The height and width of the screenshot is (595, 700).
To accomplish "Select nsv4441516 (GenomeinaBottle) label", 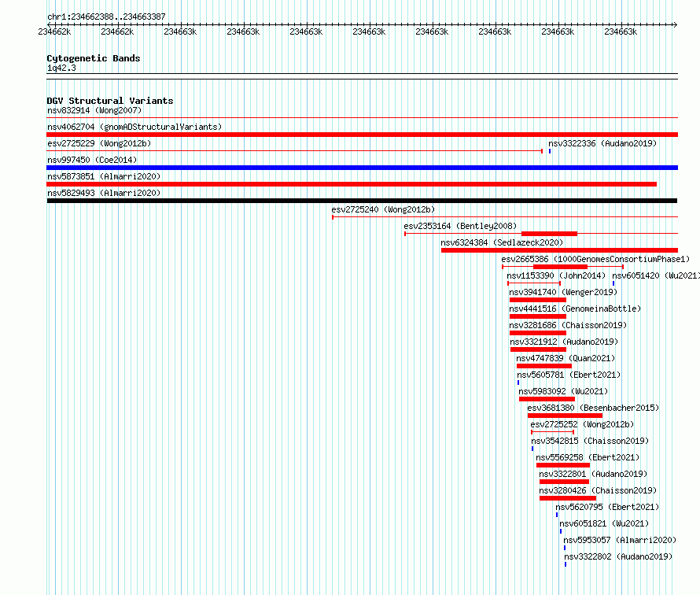I will coord(575,309).
